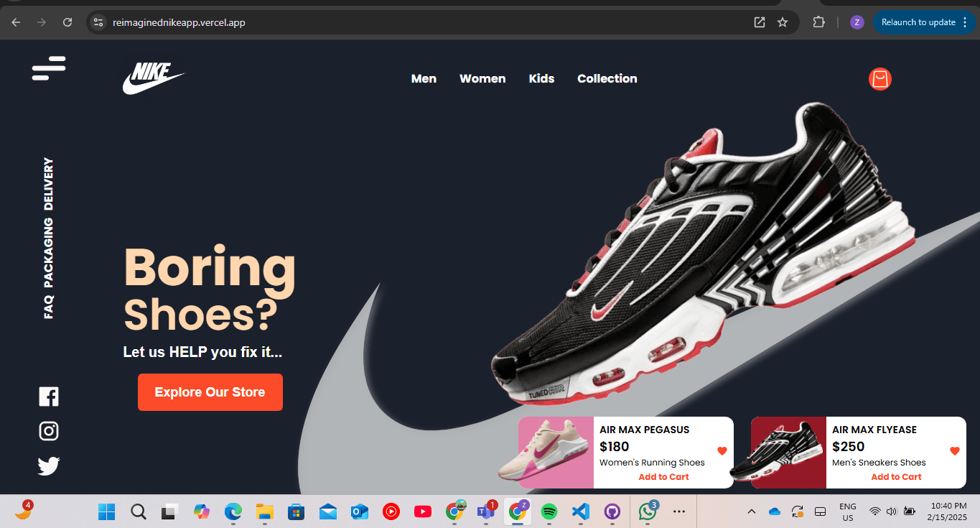The width and height of the screenshot is (980, 528).
Task: Open the Windows Start menu
Action: click(106, 511)
